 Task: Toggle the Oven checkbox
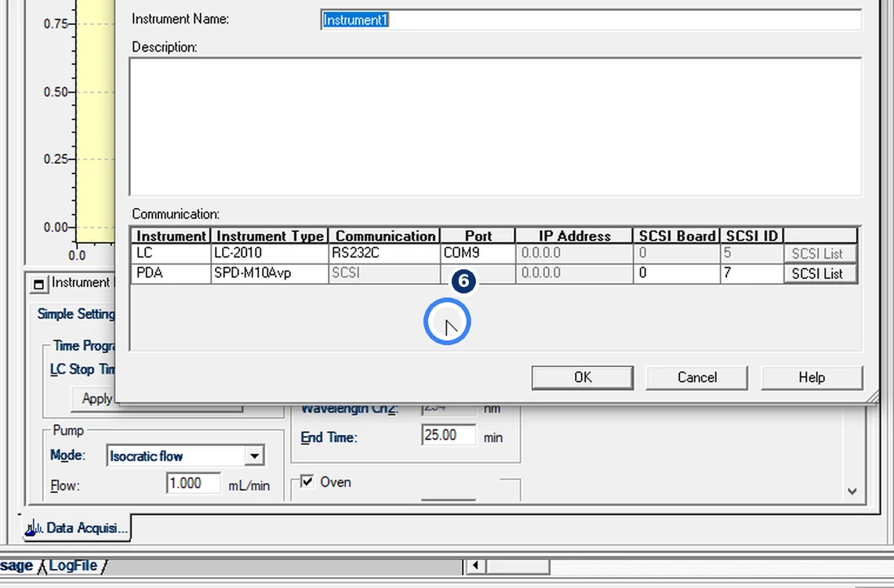coord(307,481)
